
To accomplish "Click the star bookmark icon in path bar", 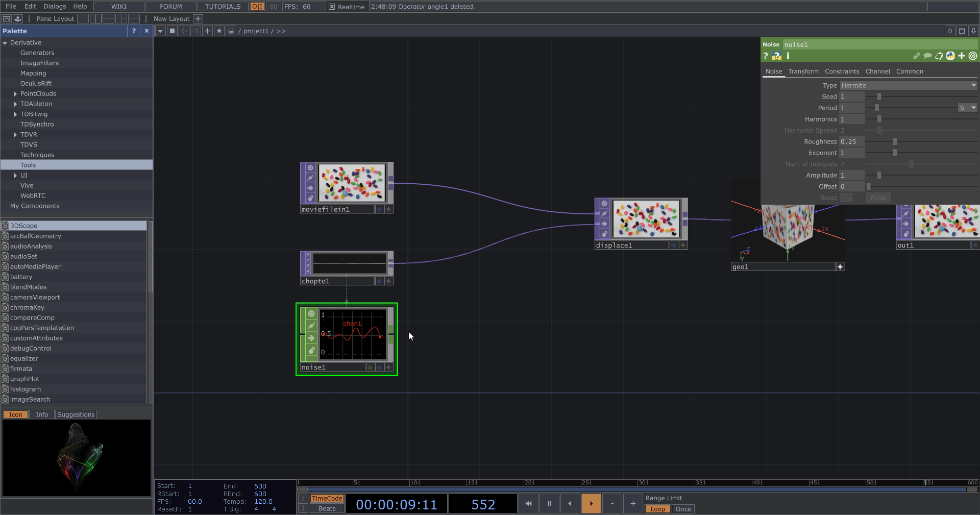I will pos(219,31).
